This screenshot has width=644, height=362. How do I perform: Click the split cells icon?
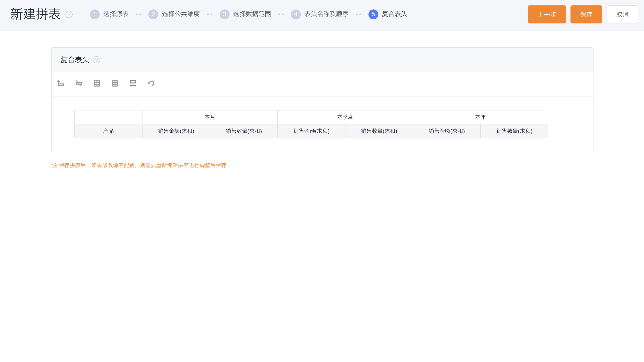click(115, 83)
